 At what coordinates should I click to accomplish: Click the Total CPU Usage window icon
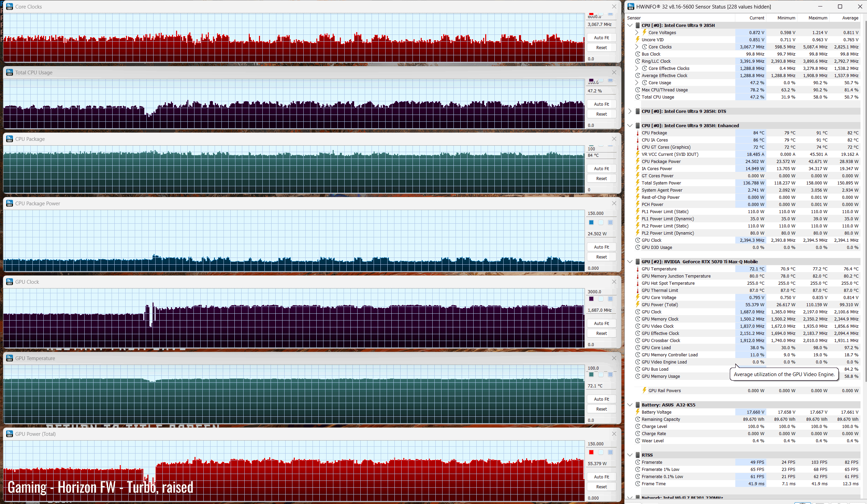click(x=9, y=73)
